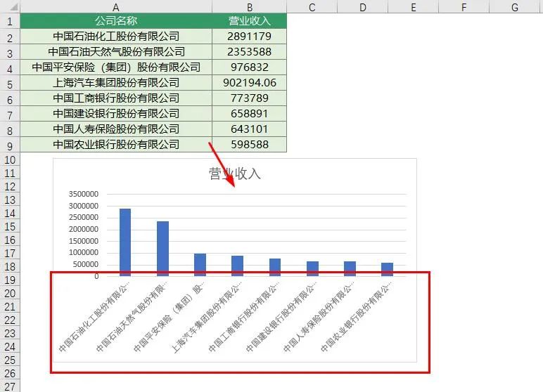Select cell 中国农业银行股份有限公司
Screen dimensions: 543x392
(x=116, y=144)
